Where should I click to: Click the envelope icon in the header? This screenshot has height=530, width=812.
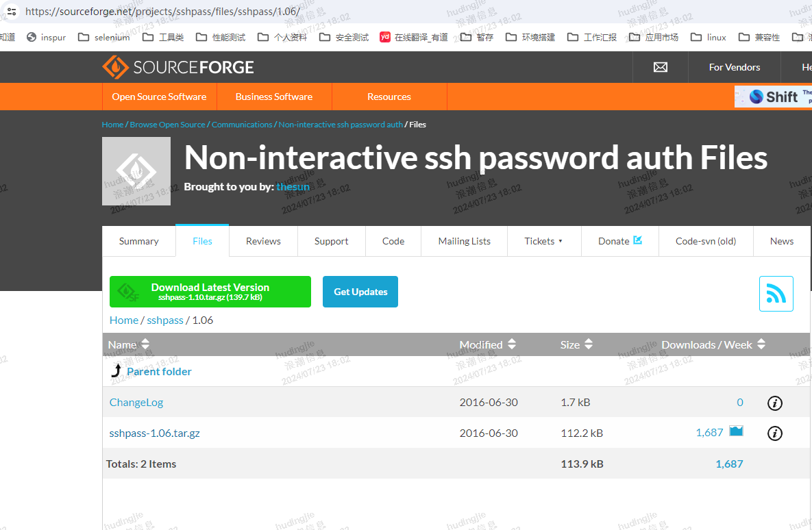[660, 66]
